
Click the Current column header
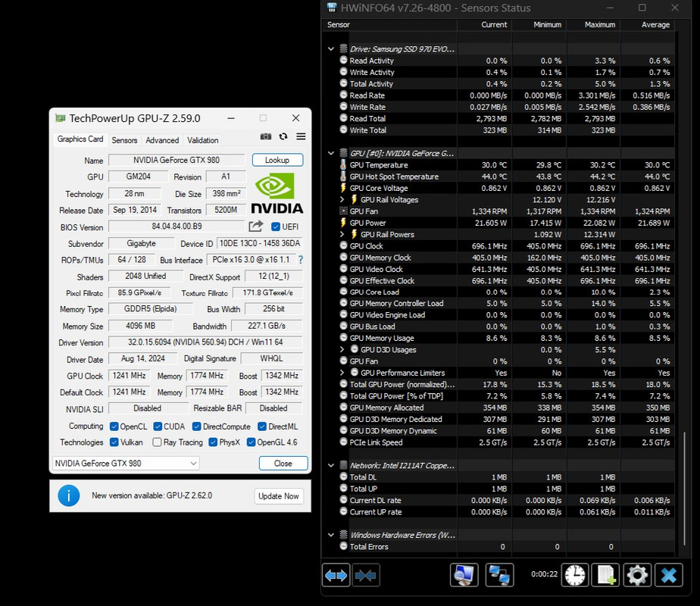tap(484, 24)
